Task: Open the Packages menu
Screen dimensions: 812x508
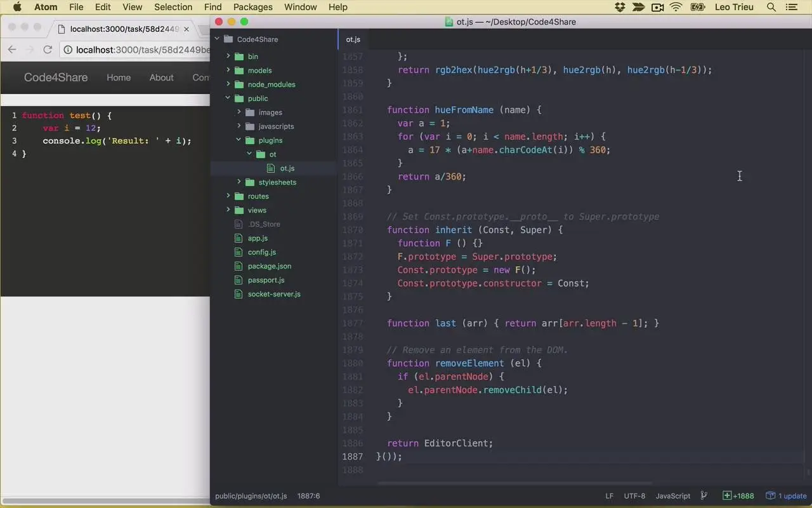Action: 252,7
